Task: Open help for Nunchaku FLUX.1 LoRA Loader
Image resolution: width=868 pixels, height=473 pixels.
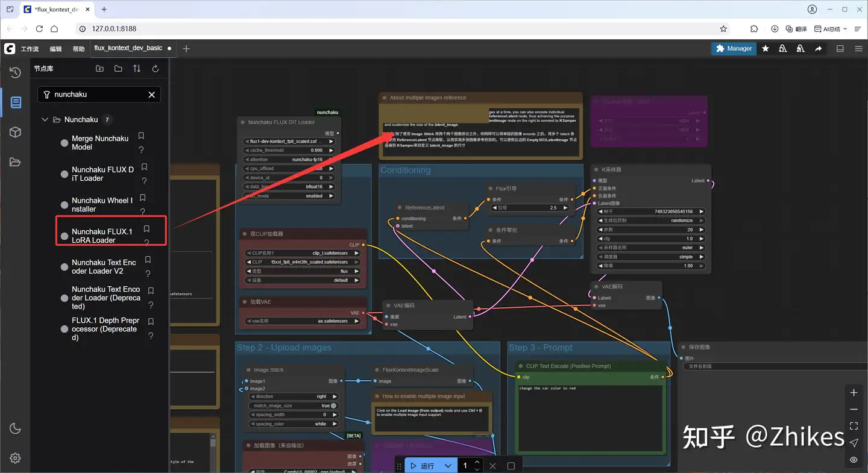Action: [146, 243]
